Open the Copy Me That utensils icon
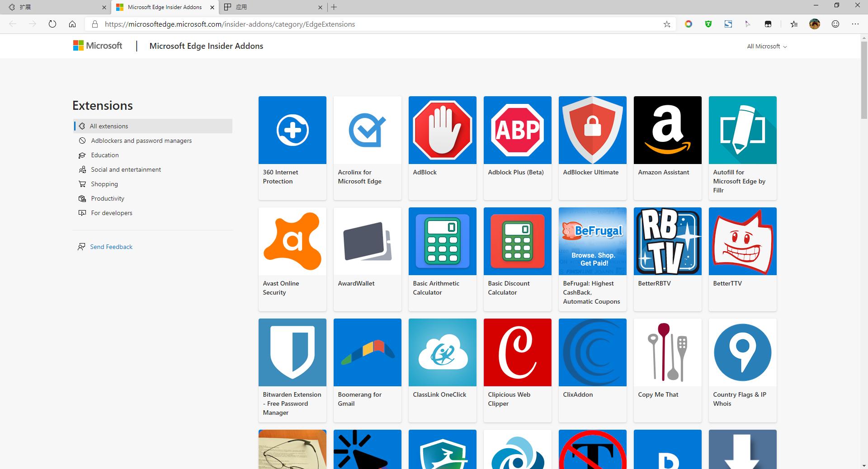Viewport: 868px width, 469px height. pyautogui.click(x=668, y=352)
